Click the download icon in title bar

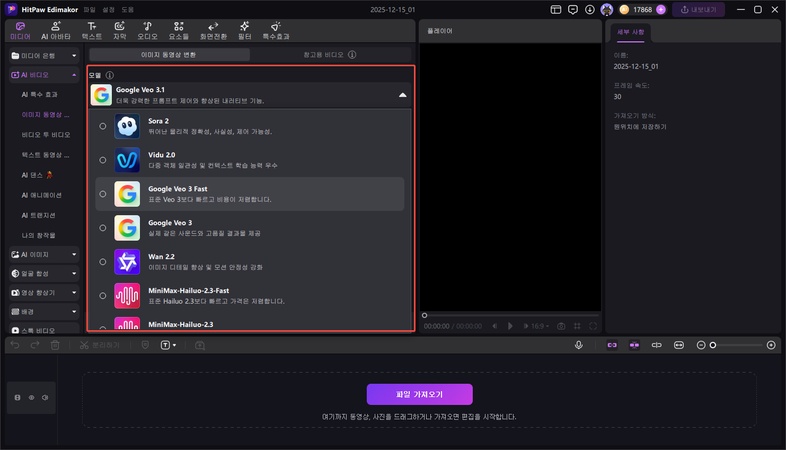point(590,10)
